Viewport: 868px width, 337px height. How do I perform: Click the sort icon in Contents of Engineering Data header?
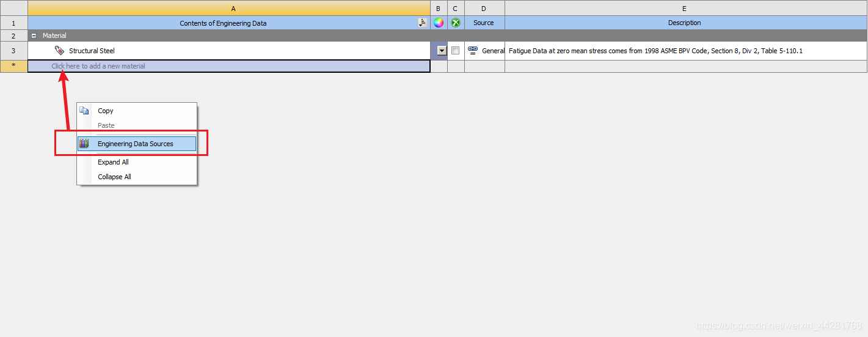click(422, 23)
